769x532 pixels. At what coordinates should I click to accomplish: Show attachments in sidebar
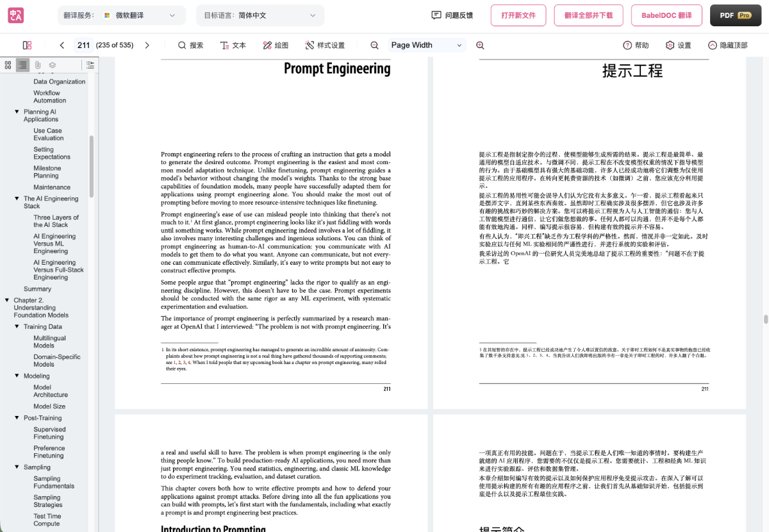coord(38,65)
